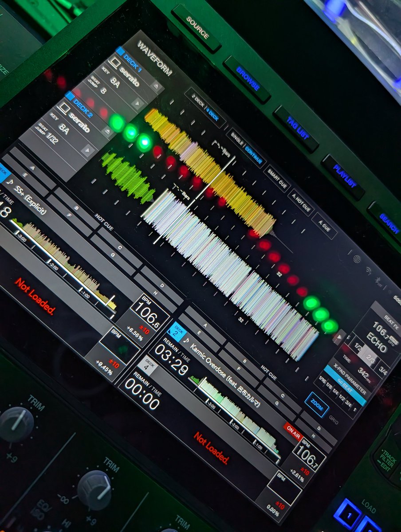The image size is (401, 532).
Task: Set play mode to SINGLE
Action: pos(237,139)
